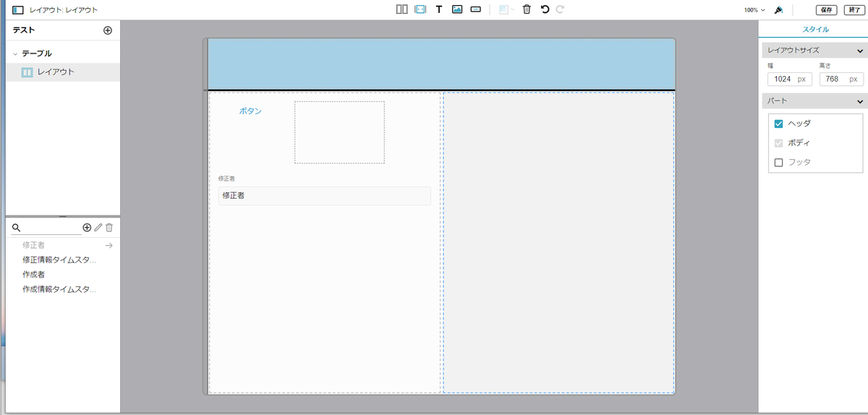Viewport: 868px width, 415px height.
Task: Click the 修正者 input field on canvas
Action: click(324, 196)
